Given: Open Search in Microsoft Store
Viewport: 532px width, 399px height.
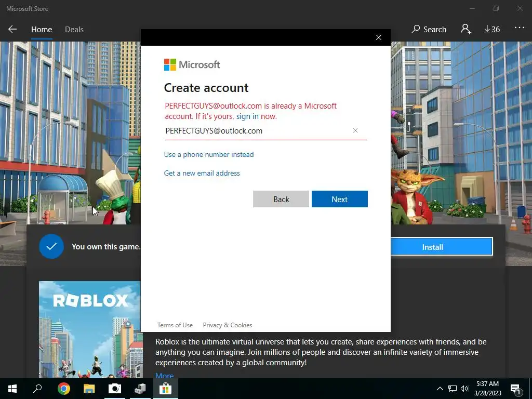Looking at the screenshot, I should 429,30.
